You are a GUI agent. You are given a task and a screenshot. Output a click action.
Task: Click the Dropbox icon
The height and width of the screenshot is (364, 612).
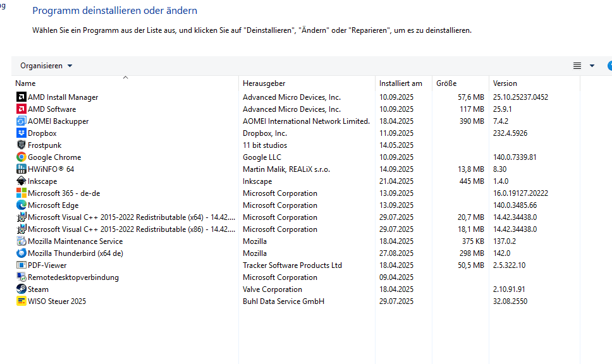pos(21,133)
